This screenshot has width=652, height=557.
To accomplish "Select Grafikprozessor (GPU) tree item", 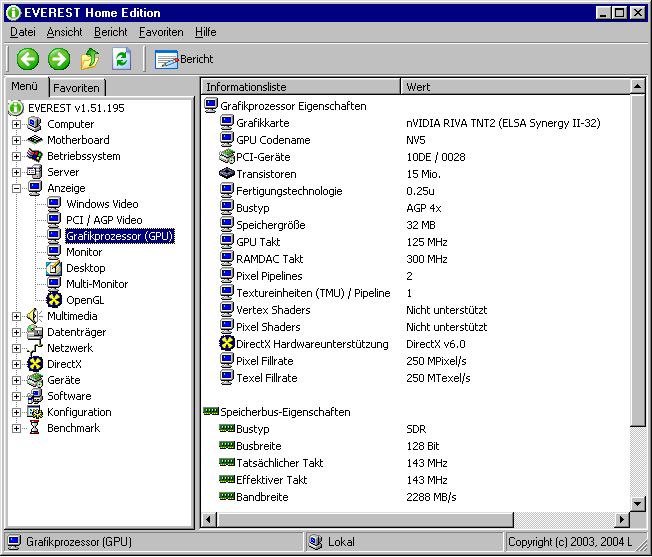I will (x=120, y=236).
